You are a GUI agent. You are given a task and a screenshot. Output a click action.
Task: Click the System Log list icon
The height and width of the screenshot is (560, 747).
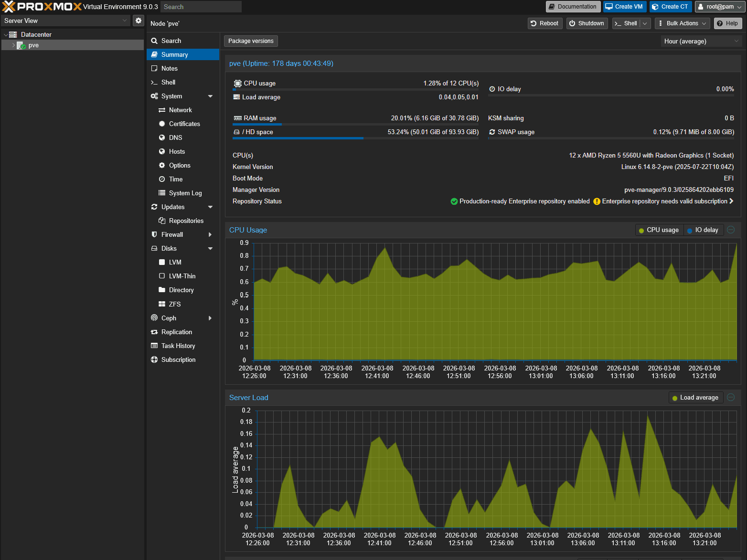[x=162, y=193]
